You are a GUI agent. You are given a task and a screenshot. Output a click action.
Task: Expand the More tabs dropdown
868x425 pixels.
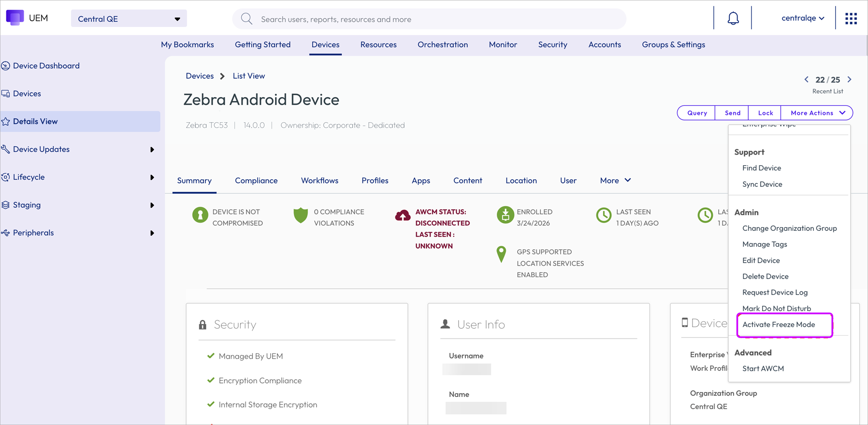coord(615,180)
